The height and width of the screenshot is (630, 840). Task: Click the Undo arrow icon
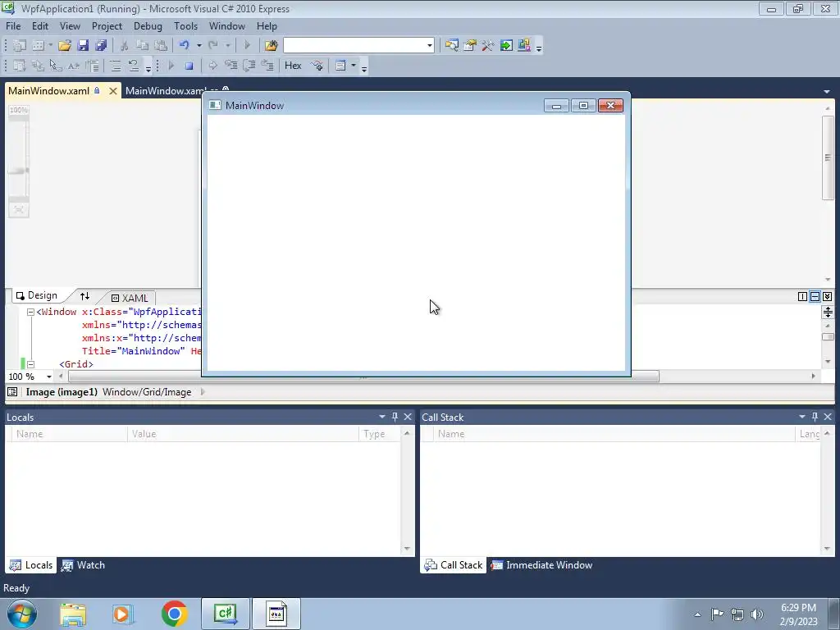(185, 46)
